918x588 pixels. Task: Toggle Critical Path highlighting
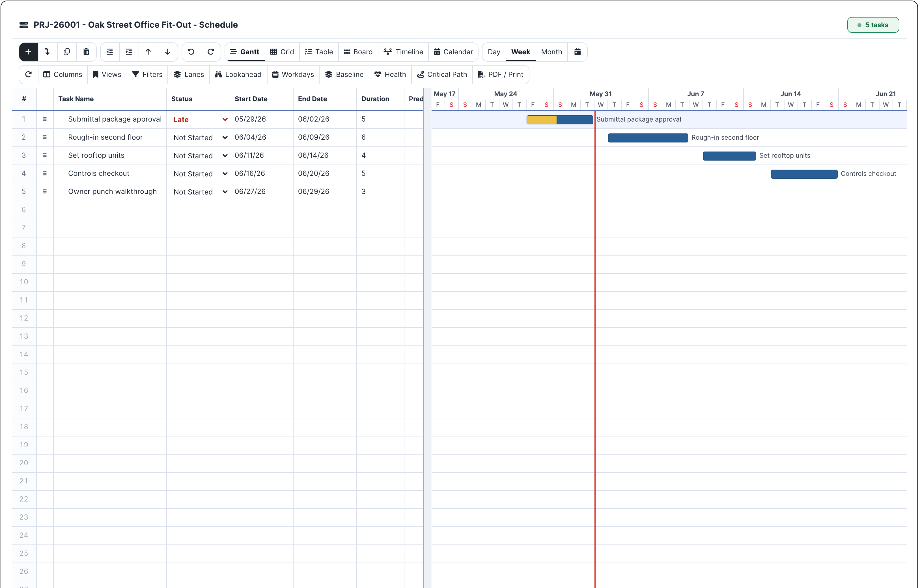tap(442, 74)
